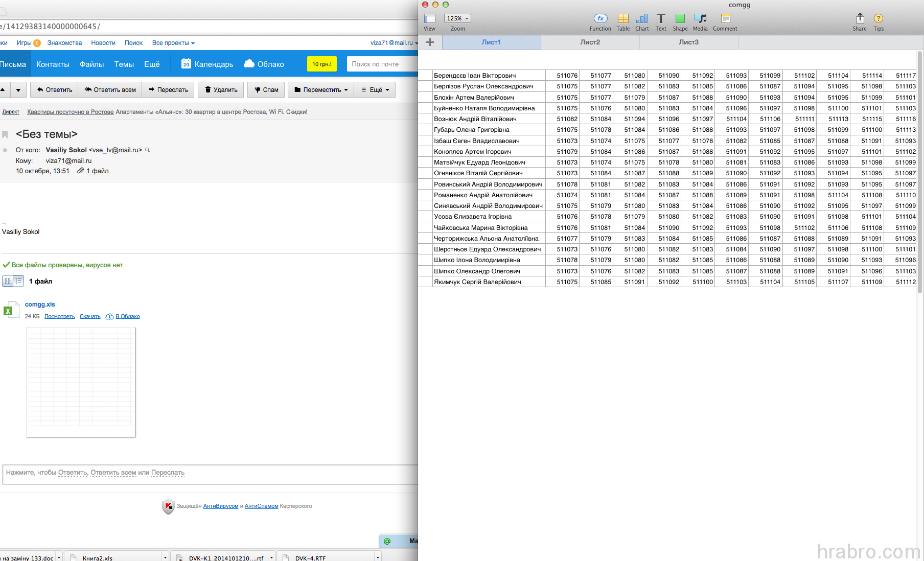Image resolution: width=924 pixels, height=561 pixels.
Task: Click the Chart icon
Action: click(642, 19)
